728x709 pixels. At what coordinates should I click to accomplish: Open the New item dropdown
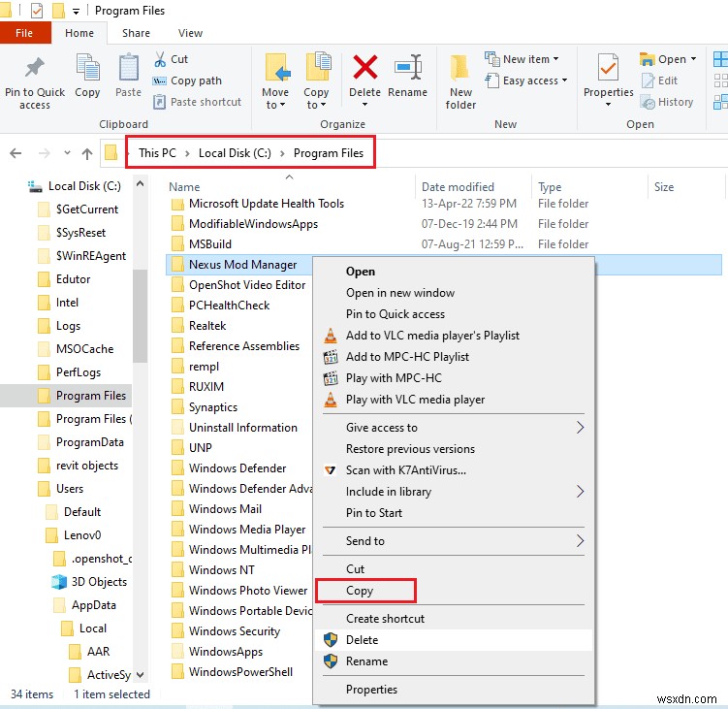pos(522,59)
